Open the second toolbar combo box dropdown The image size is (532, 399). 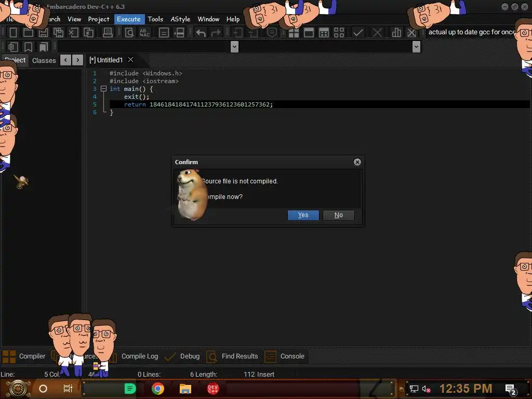[x=416, y=46]
